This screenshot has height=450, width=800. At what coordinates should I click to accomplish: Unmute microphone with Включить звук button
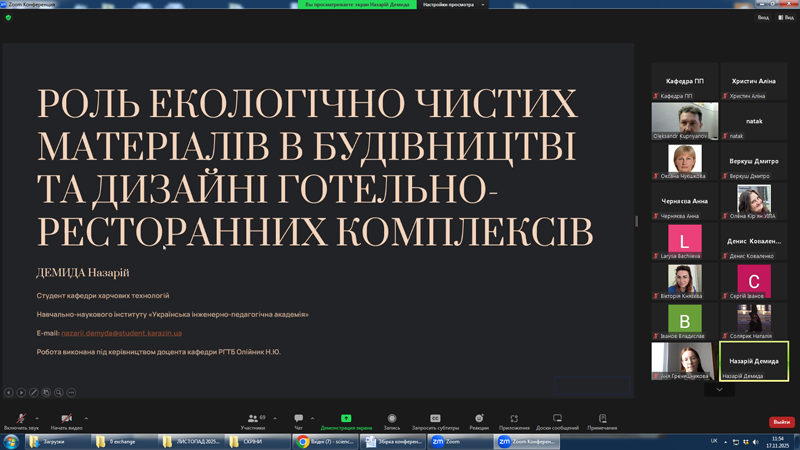click(x=21, y=419)
